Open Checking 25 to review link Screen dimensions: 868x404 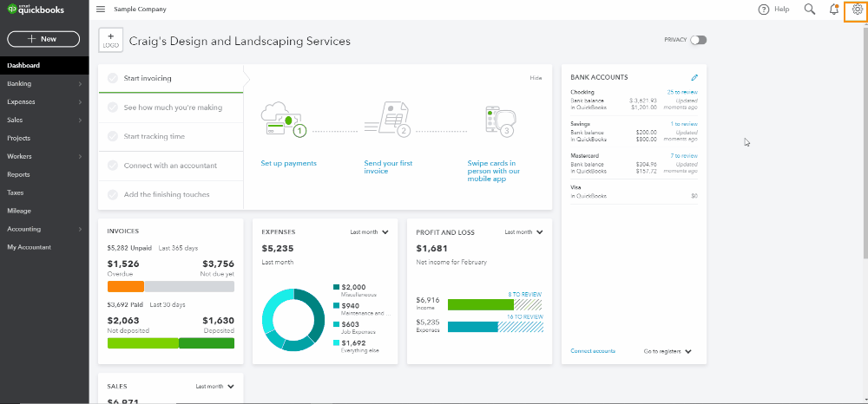coord(682,92)
